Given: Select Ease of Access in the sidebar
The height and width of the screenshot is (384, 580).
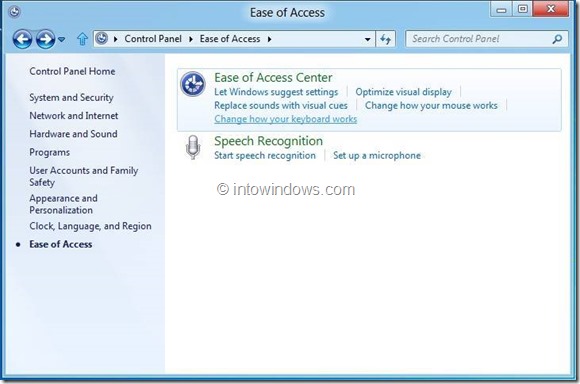Looking at the screenshot, I should coord(61,244).
